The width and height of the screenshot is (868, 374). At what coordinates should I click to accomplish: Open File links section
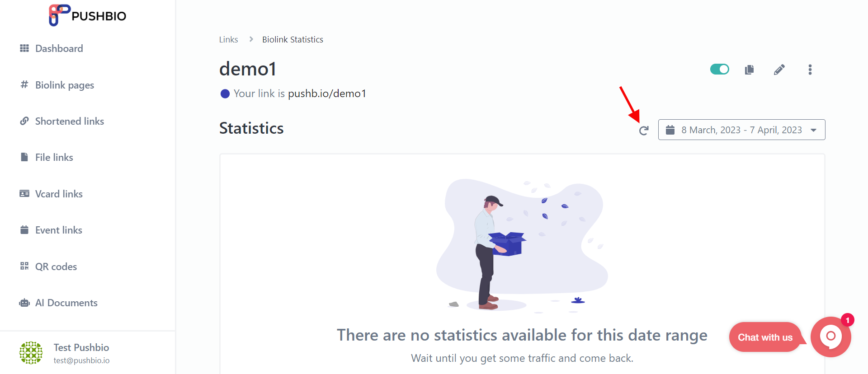click(47, 157)
